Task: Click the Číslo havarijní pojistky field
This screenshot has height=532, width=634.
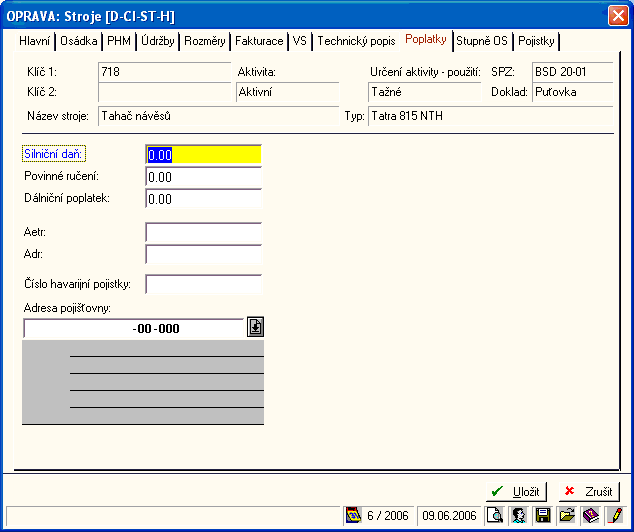Action: 203,285
